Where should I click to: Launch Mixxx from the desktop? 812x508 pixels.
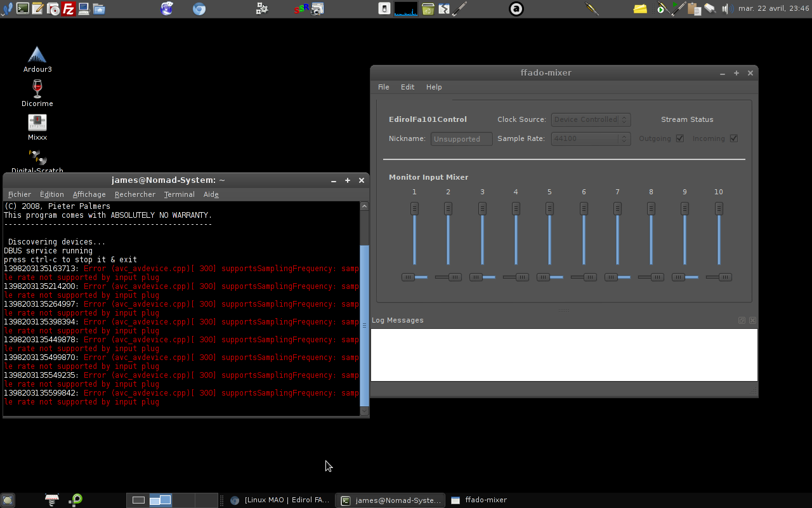37,126
